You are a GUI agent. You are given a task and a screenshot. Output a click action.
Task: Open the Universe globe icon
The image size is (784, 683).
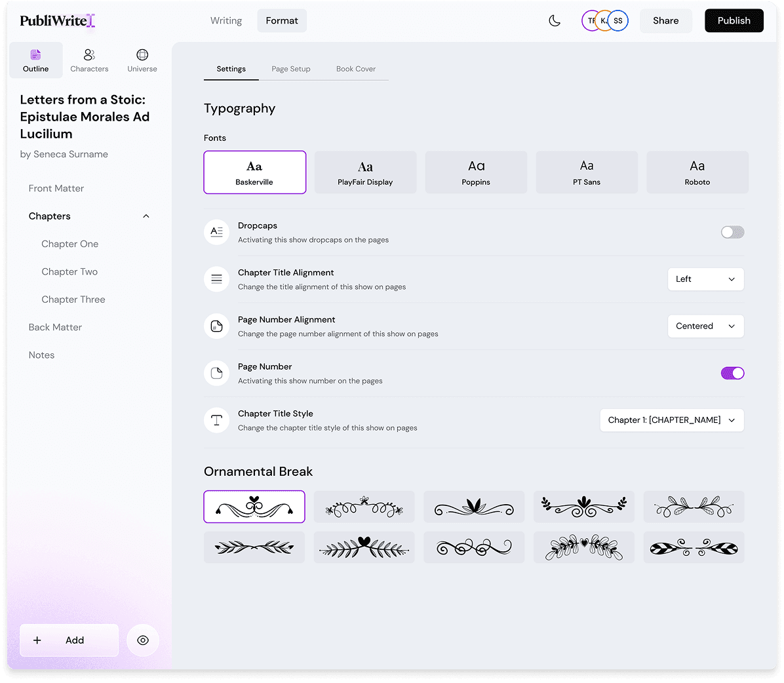(x=142, y=55)
